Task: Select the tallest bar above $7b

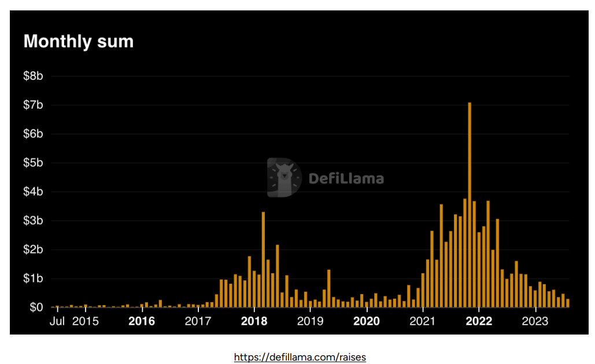Action: [x=470, y=202]
